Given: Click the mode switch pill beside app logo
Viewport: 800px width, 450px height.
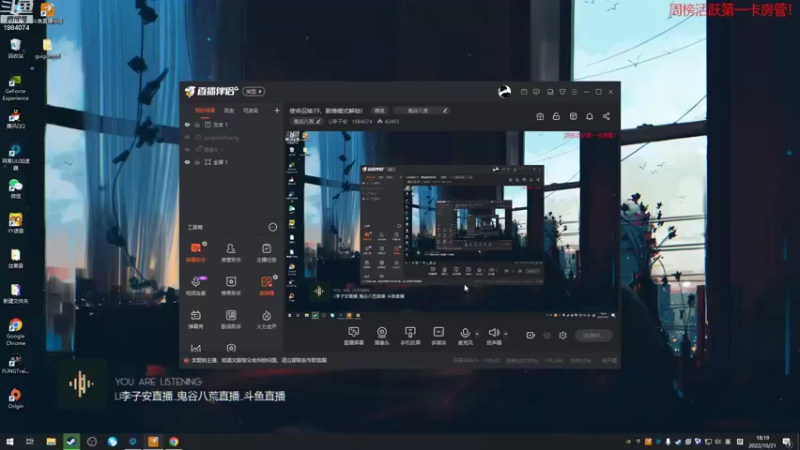Looking at the screenshot, I should point(254,91).
